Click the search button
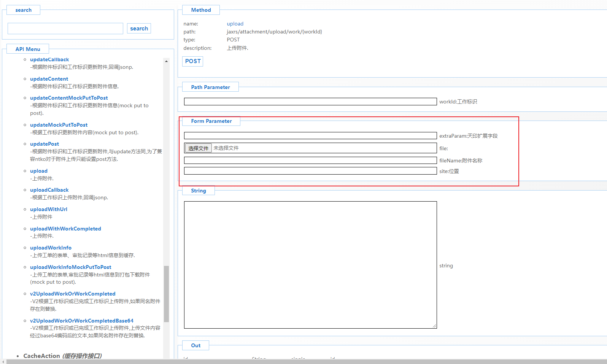The image size is (607, 364). click(x=139, y=29)
